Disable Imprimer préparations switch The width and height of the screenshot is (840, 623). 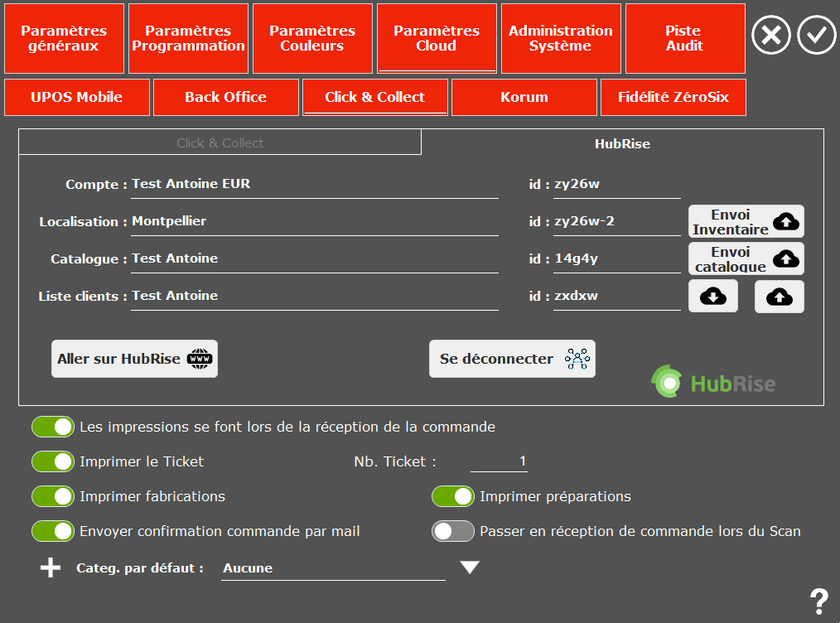point(452,496)
